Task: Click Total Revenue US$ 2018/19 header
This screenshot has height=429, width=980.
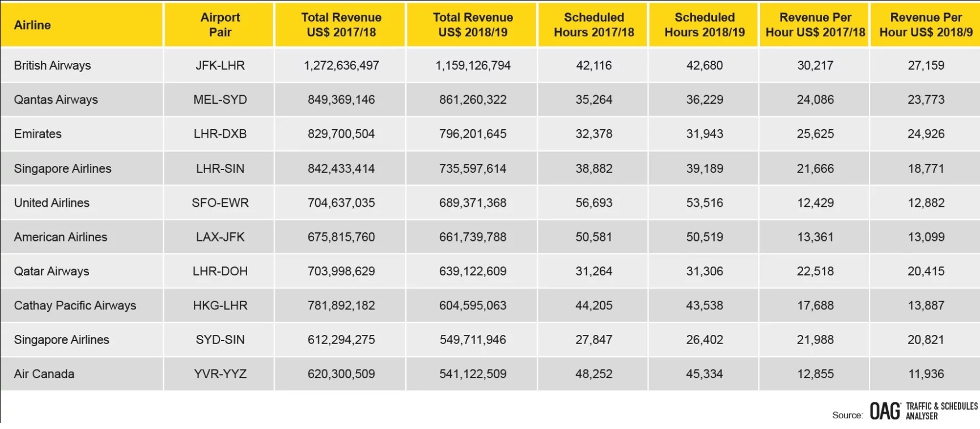Action: [x=473, y=25]
